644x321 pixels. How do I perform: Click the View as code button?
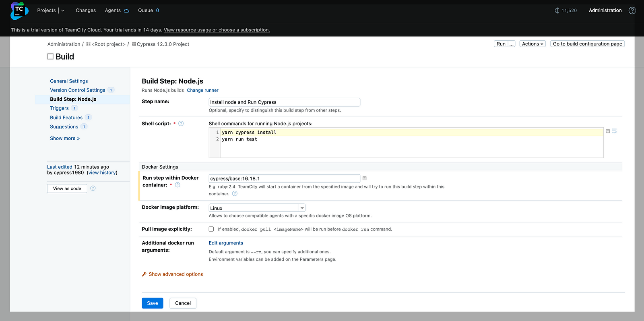pyautogui.click(x=67, y=188)
